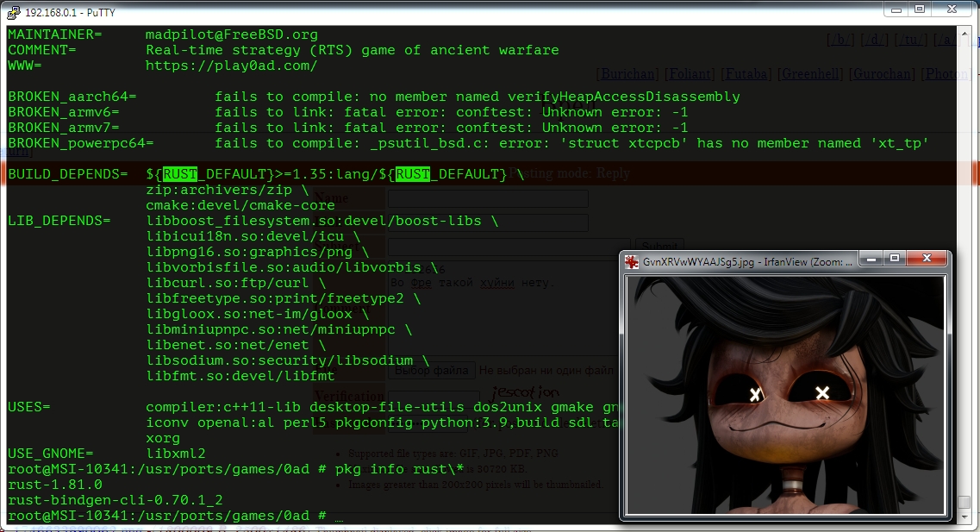Click the 'libgloox.so:net-im/gloox' line
The width and height of the screenshot is (980, 532).
point(249,315)
